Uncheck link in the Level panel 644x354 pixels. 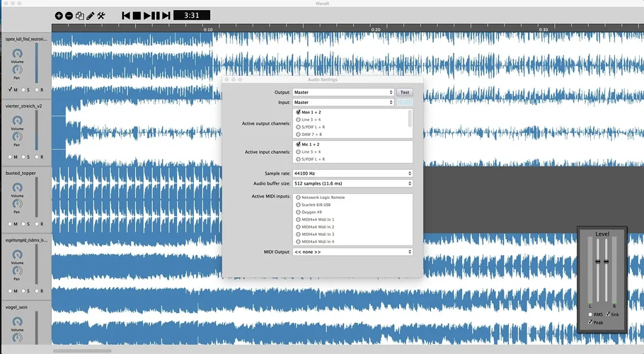[x=608, y=314]
